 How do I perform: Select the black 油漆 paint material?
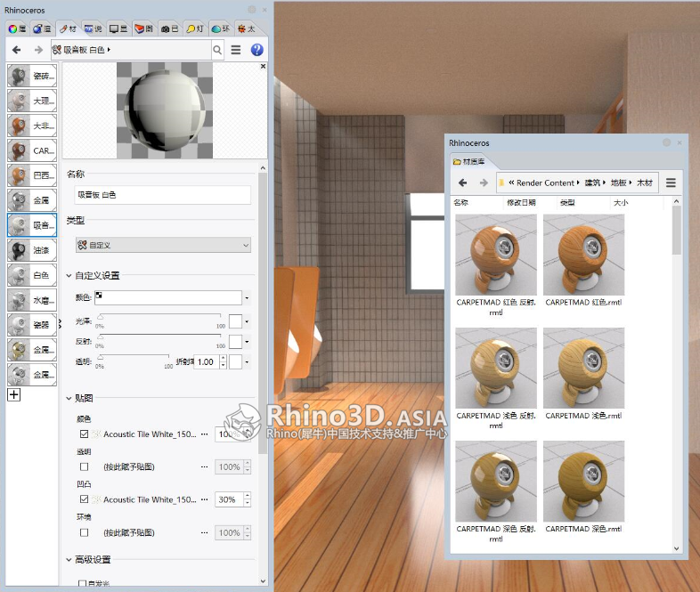32,250
